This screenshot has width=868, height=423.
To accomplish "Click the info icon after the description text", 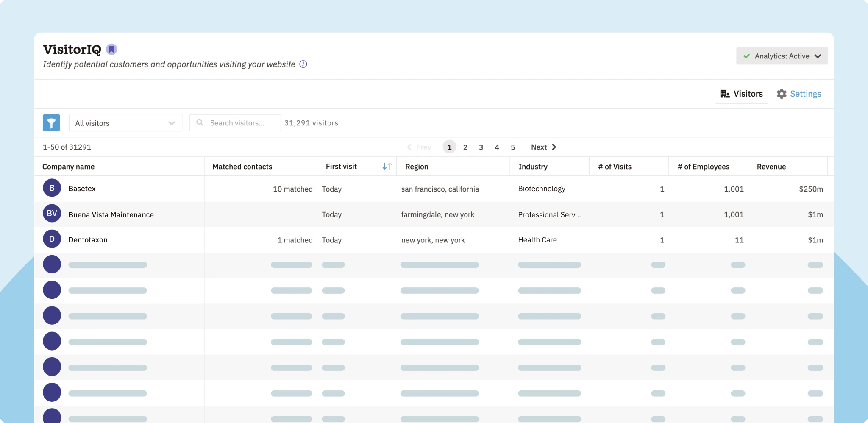I will [303, 64].
